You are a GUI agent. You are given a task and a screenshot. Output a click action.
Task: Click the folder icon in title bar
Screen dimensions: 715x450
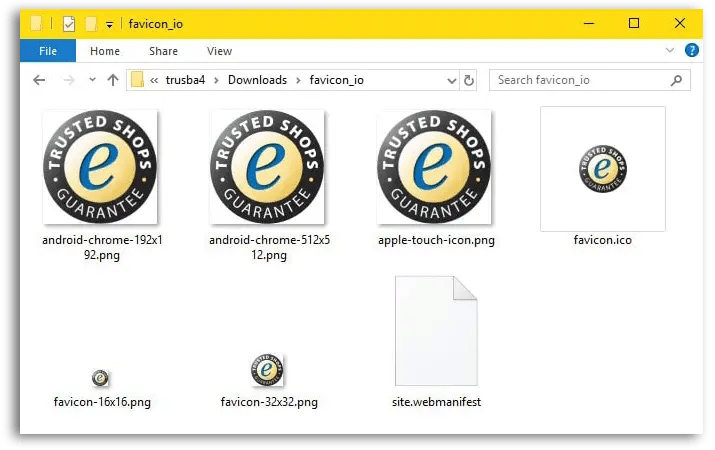pos(36,23)
